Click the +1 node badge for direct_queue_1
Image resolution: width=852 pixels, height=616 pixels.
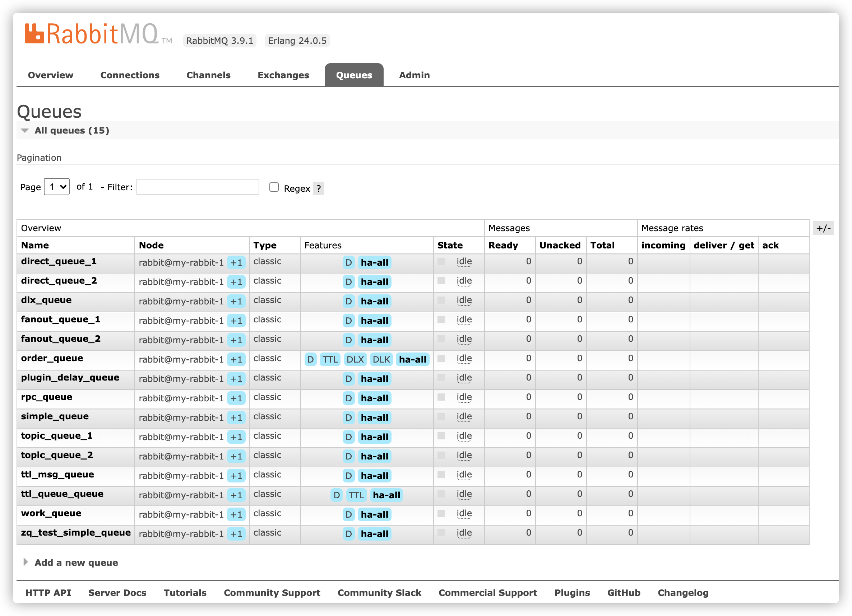[x=236, y=263]
